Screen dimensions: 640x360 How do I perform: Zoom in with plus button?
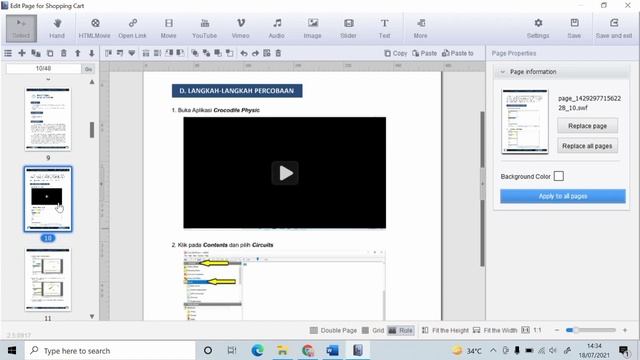pyautogui.click(x=624, y=330)
